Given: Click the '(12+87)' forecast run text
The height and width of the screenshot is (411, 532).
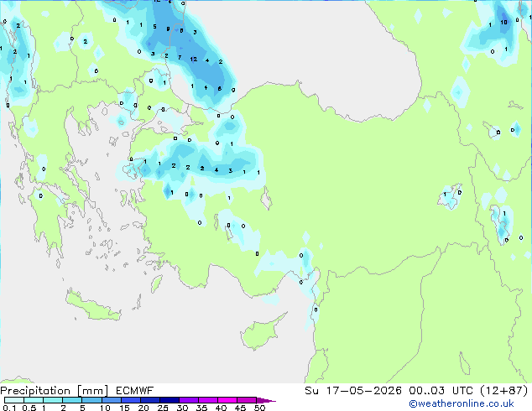Looking at the screenshot, I should 504,391.
